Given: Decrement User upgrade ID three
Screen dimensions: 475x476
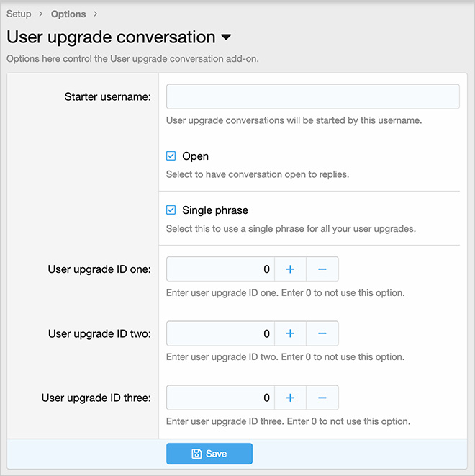Looking at the screenshot, I should (322, 398).
